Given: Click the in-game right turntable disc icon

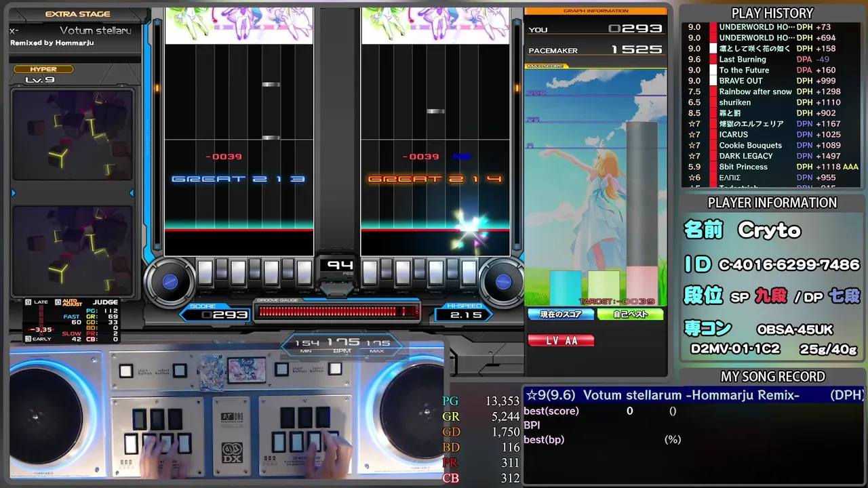Looking at the screenshot, I should [502, 281].
